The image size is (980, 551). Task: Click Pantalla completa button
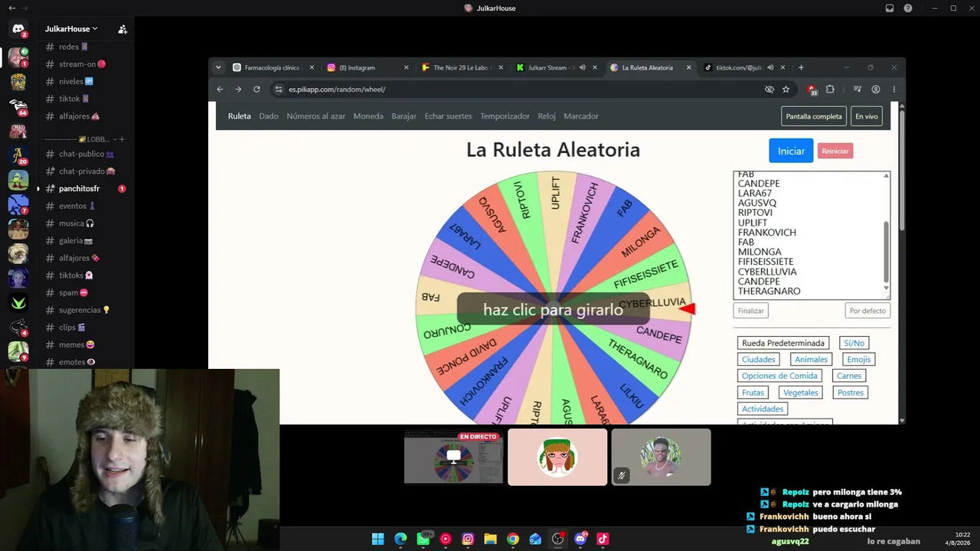814,116
